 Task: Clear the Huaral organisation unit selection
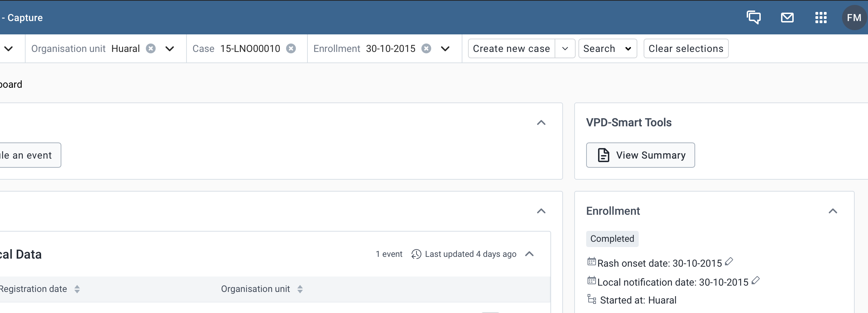click(151, 48)
